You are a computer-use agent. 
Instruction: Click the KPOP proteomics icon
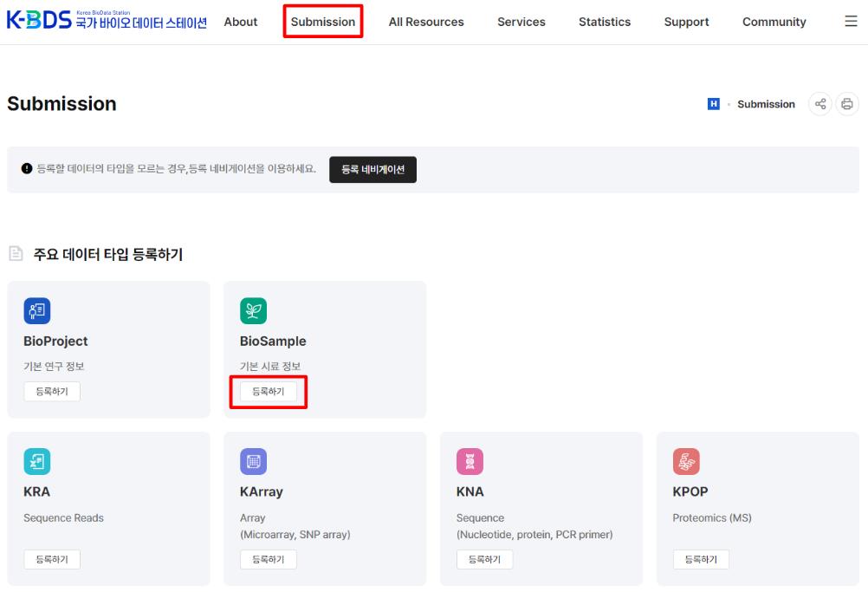click(686, 461)
